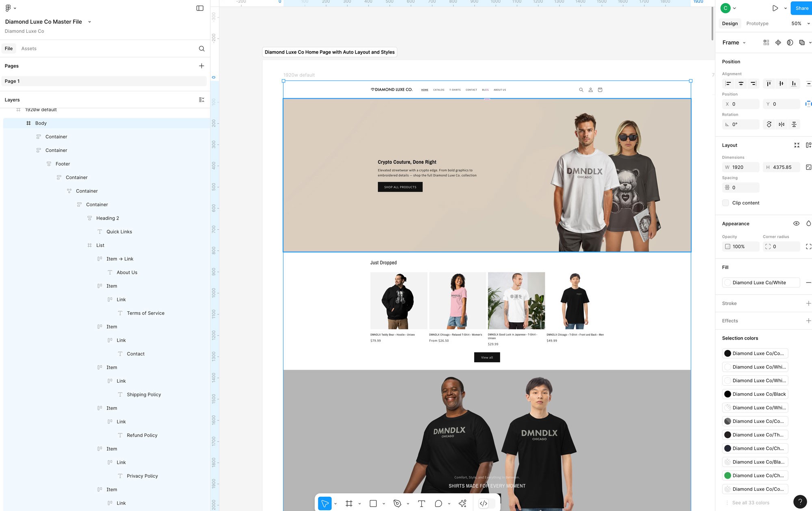Align left in Alignment section

point(728,84)
